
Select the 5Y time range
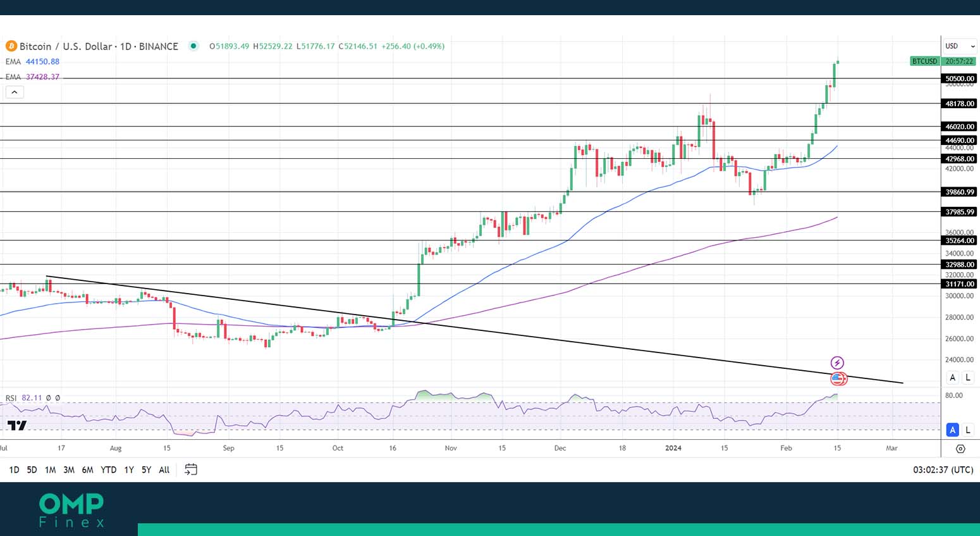pyautogui.click(x=146, y=470)
